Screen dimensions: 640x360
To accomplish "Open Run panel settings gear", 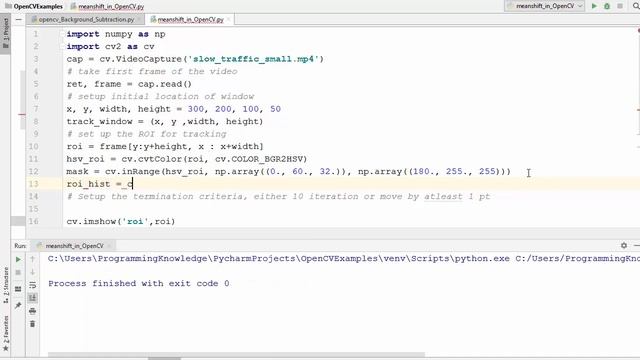I will pyautogui.click(x=624, y=245).
